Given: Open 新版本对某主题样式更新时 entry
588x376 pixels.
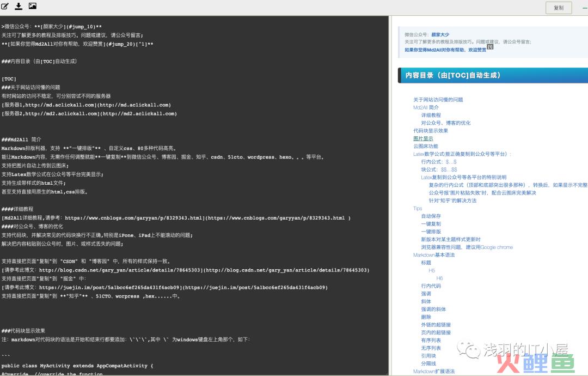Looking at the screenshot, I should click(x=450, y=239).
